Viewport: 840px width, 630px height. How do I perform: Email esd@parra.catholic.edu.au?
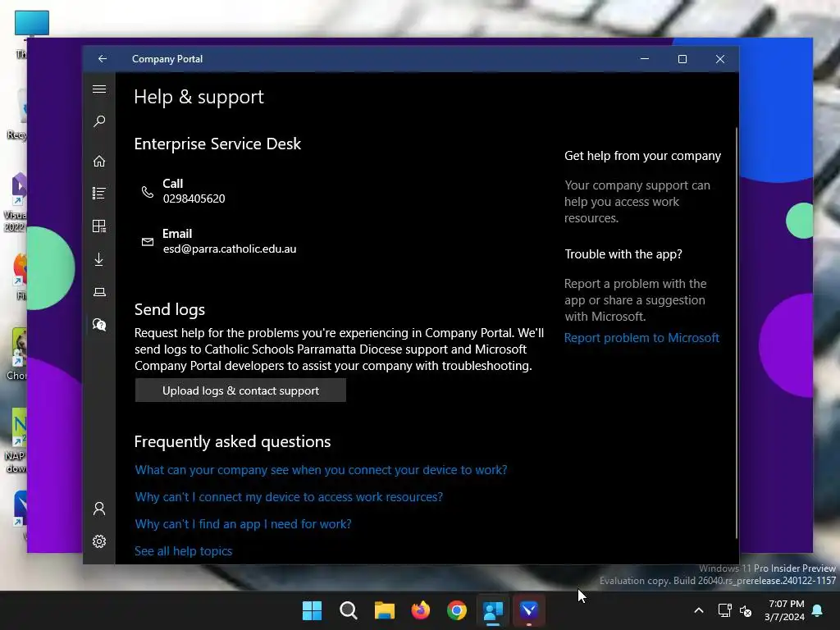pos(230,249)
